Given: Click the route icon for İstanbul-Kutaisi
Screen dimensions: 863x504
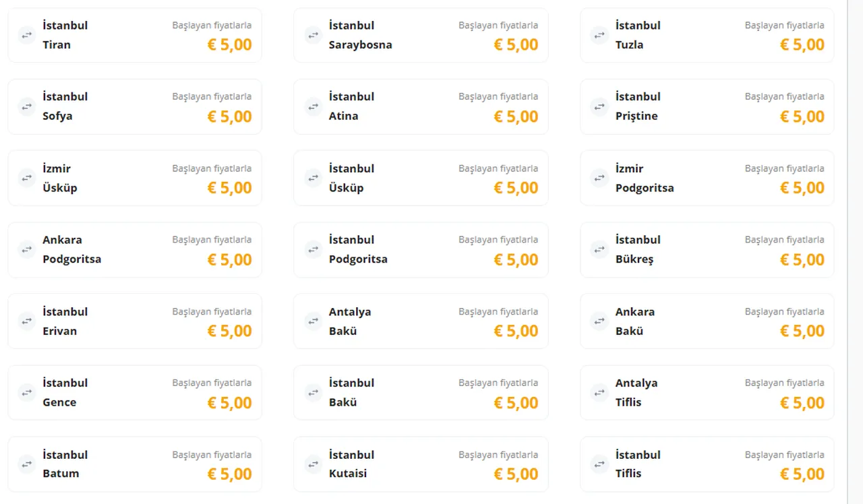Looking at the screenshot, I should [313, 464].
